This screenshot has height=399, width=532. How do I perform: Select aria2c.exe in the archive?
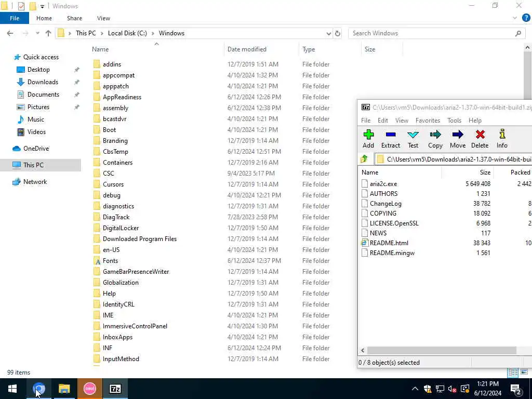[383, 184]
